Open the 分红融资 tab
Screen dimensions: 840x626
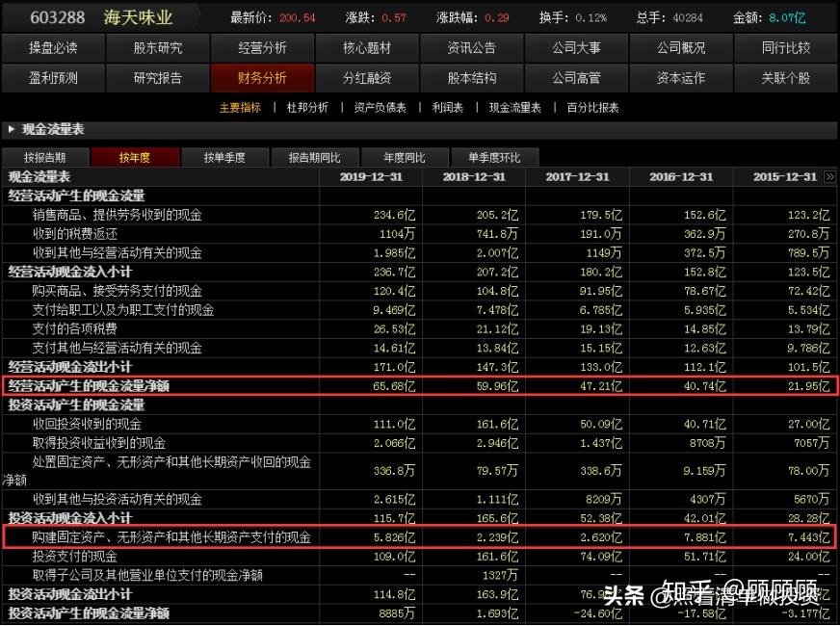367,78
